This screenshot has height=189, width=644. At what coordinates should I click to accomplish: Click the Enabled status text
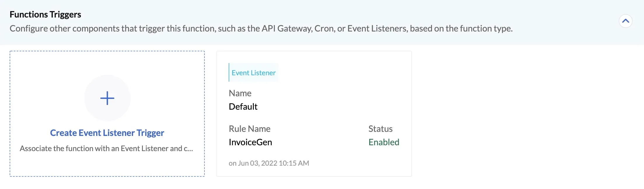pyautogui.click(x=384, y=142)
